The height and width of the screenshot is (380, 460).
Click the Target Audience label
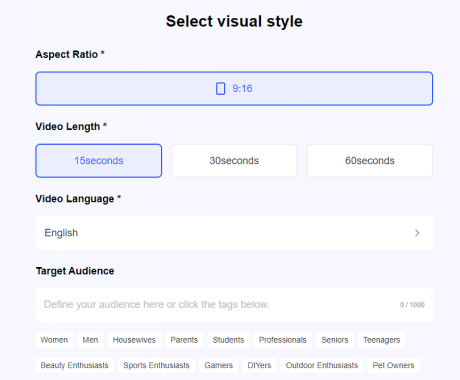[x=75, y=271]
